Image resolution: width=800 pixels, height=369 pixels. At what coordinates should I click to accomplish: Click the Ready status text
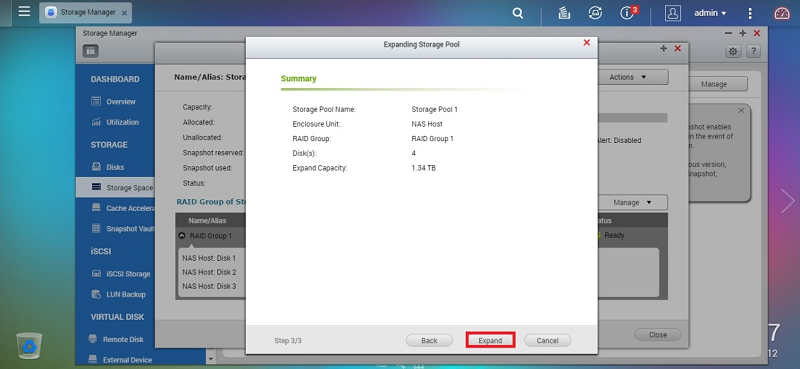pyautogui.click(x=614, y=235)
